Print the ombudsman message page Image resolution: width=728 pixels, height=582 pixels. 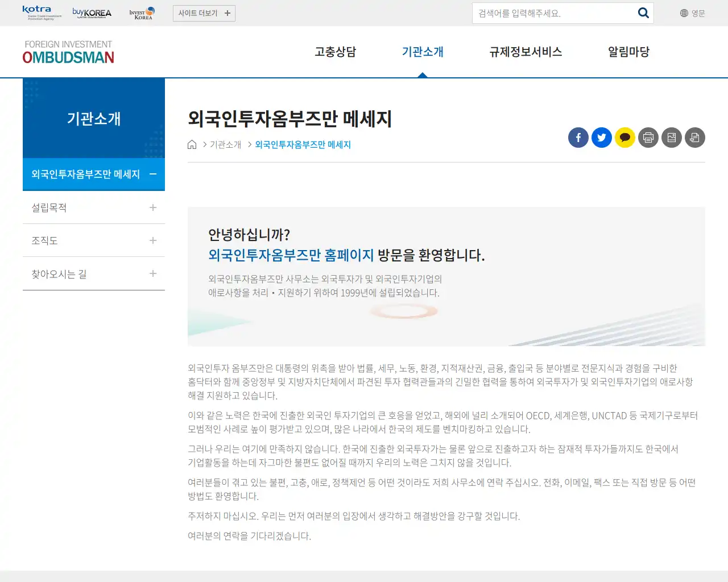(x=648, y=138)
